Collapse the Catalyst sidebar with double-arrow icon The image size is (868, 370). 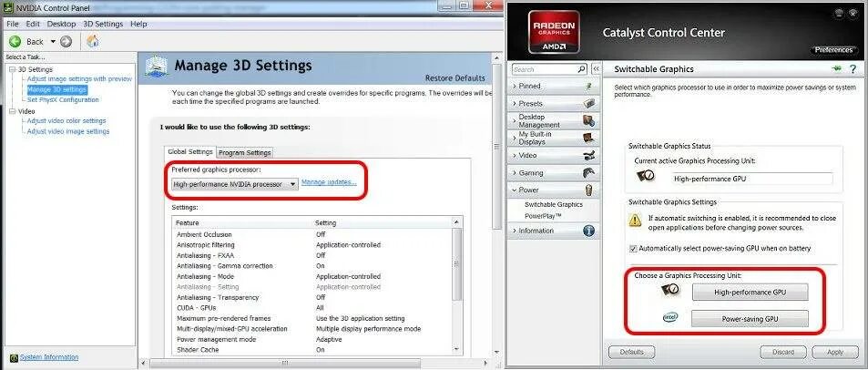pos(597,69)
